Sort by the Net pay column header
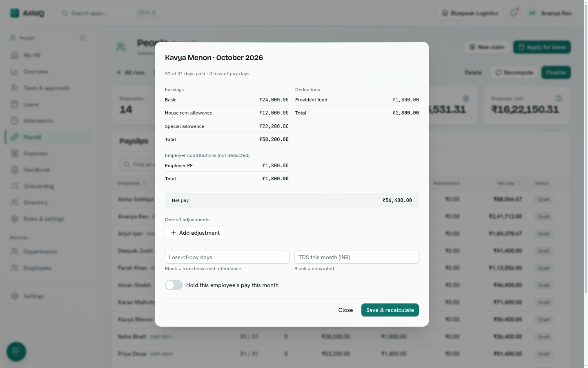 pyautogui.click(x=509, y=183)
